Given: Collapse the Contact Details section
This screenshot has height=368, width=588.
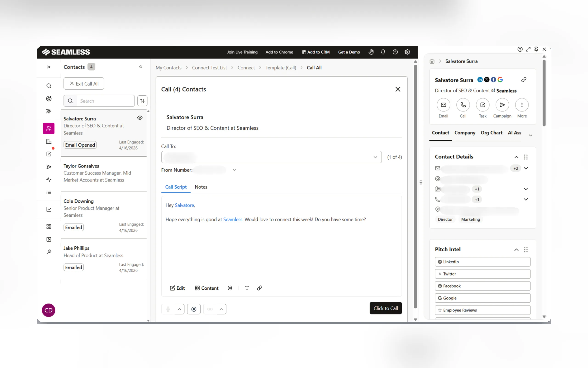Looking at the screenshot, I should pyautogui.click(x=516, y=157).
